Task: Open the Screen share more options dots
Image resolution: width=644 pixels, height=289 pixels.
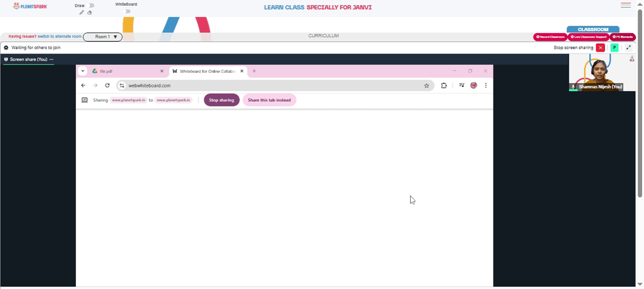Action: (x=52, y=59)
